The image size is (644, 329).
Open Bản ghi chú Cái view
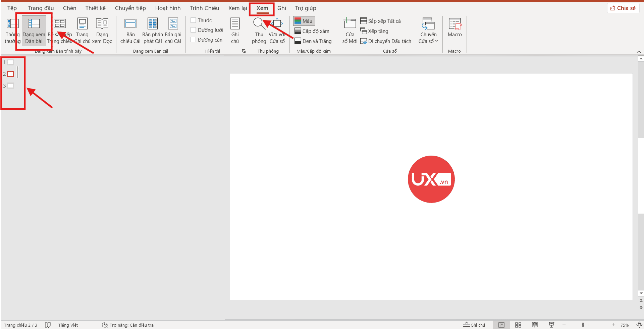(173, 30)
